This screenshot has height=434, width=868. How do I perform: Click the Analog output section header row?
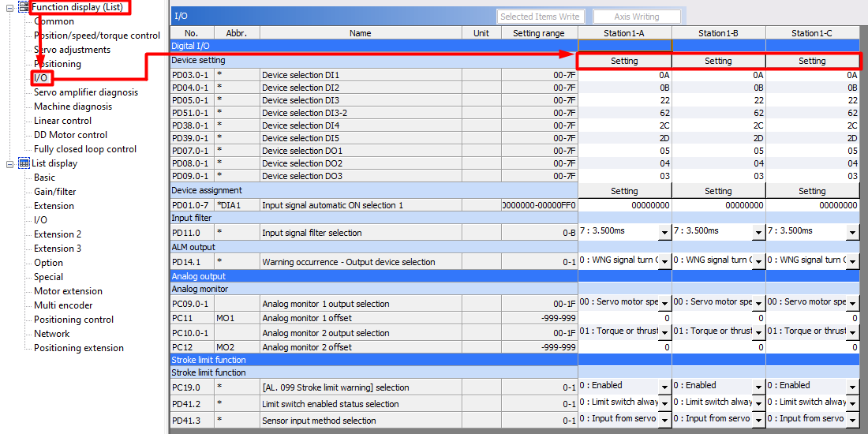374,276
